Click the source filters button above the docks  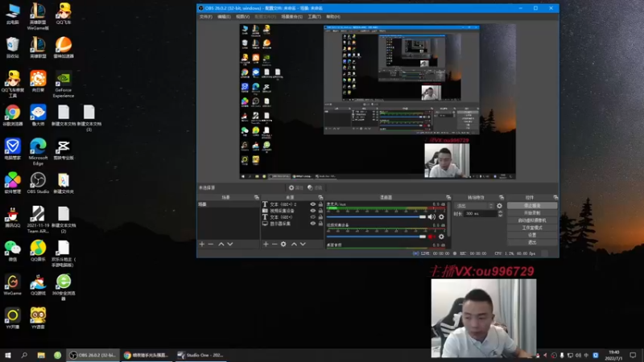click(315, 187)
